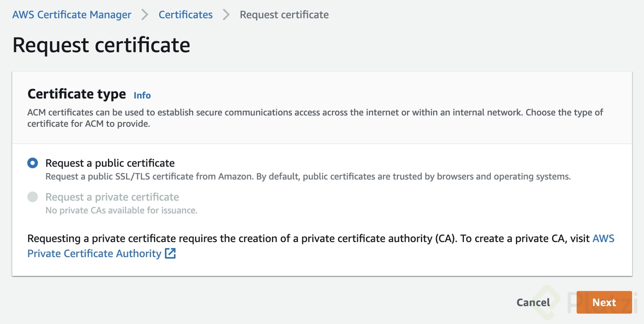Cancel the certificate request
644x324 pixels.
coord(533,302)
